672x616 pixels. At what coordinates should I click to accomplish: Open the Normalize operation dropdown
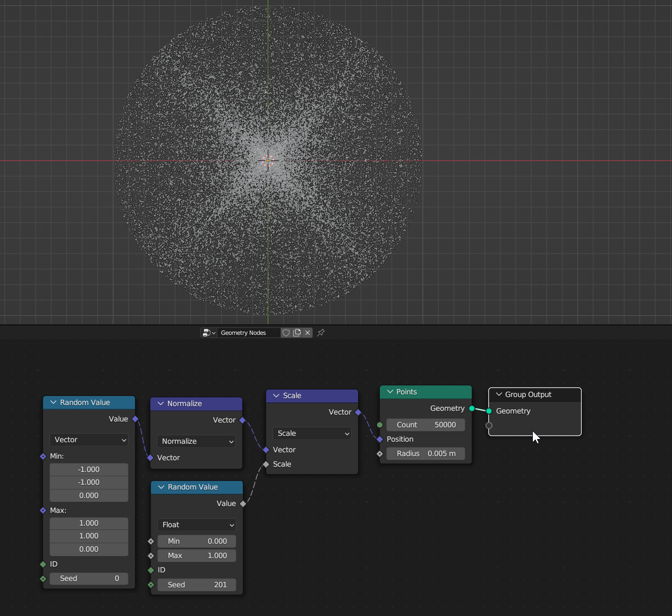click(x=197, y=441)
